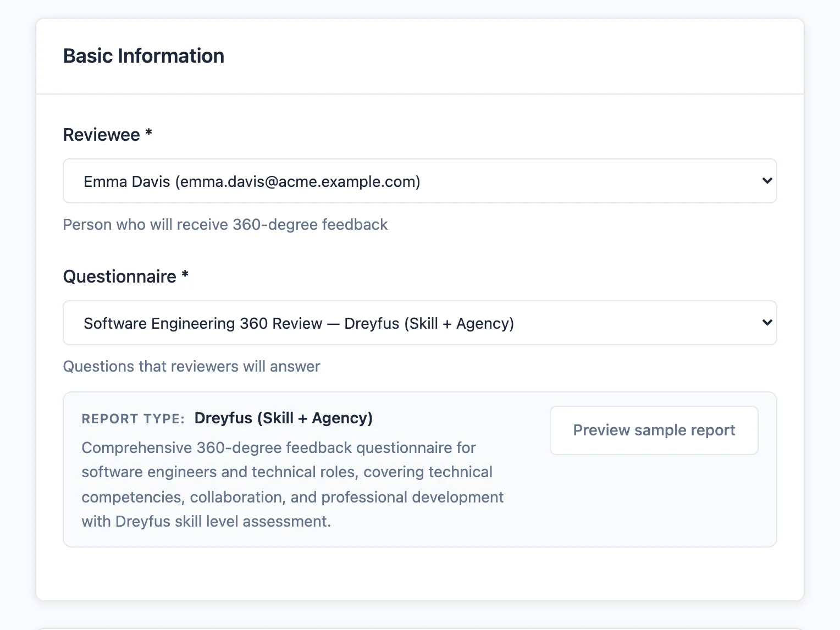Click the Preview sample report button
840x630 pixels.
point(654,430)
